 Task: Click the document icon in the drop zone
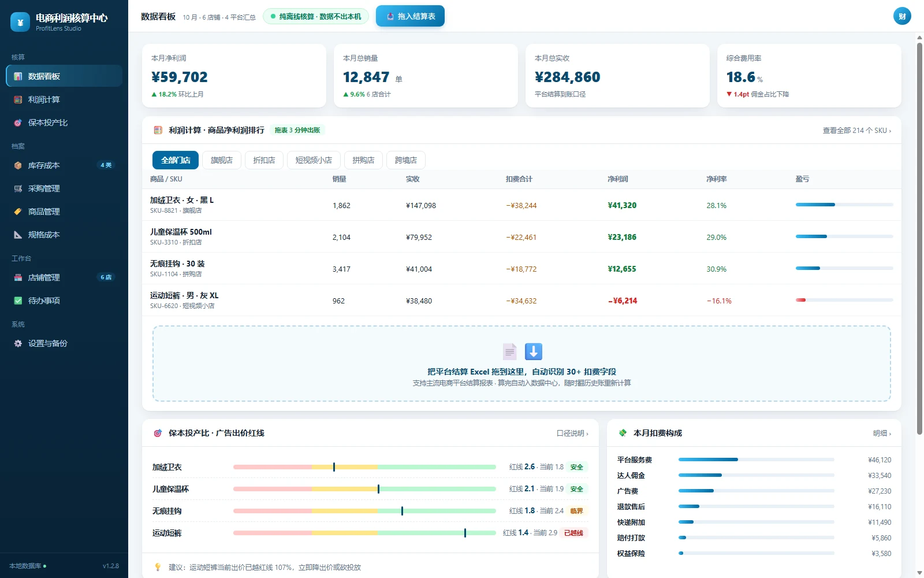click(x=510, y=351)
